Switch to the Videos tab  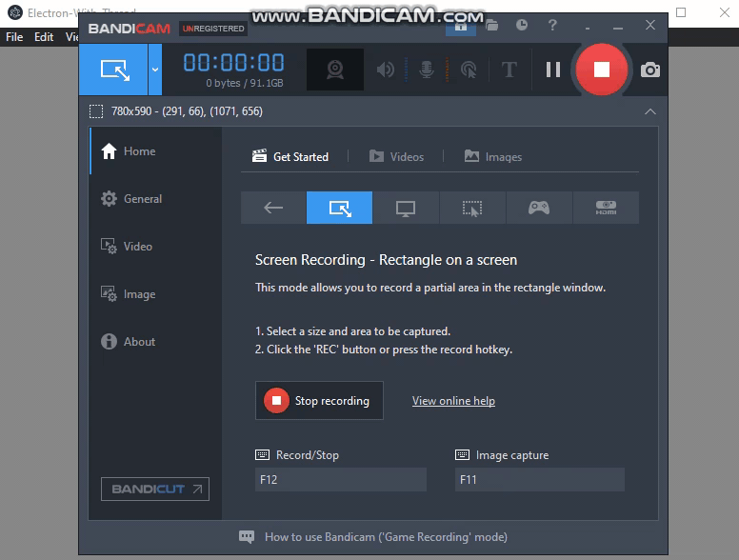pyautogui.click(x=396, y=156)
